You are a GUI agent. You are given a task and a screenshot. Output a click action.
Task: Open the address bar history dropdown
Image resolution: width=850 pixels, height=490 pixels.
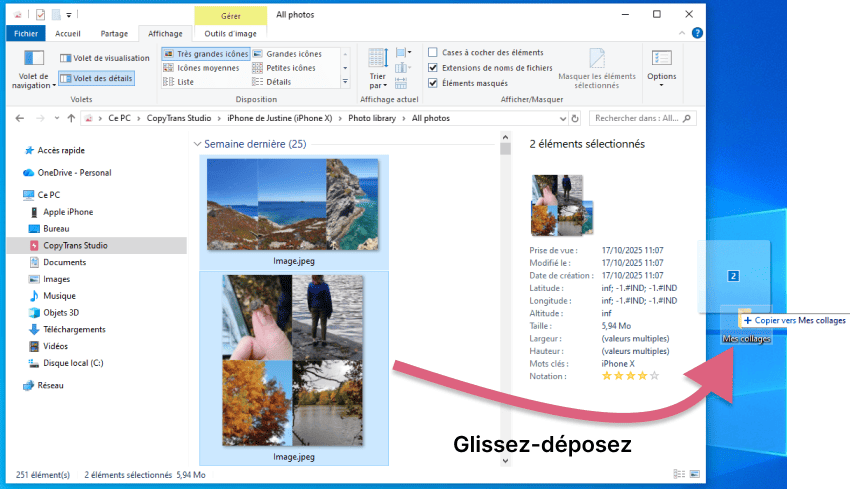[563, 118]
